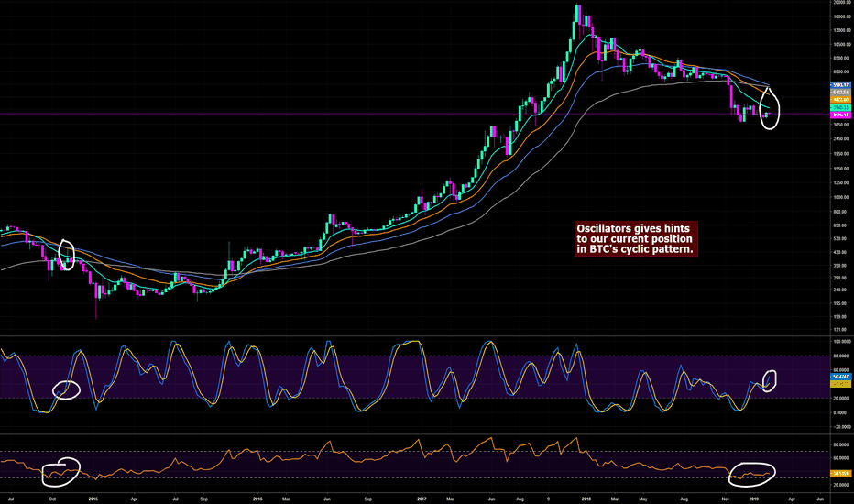Click the blue stochastic value tag 50.4747
This screenshot has width=854, height=504.
(x=840, y=377)
